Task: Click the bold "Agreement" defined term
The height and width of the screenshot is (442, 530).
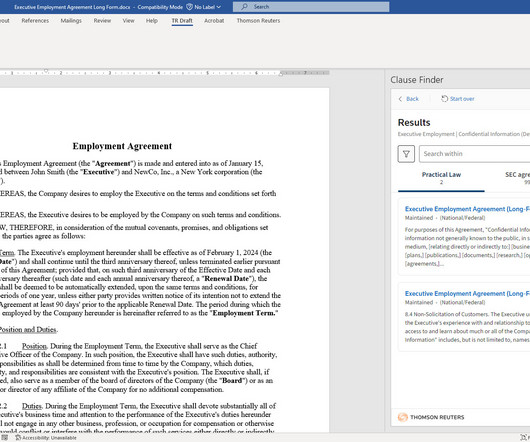Action: click(x=113, y=163)
